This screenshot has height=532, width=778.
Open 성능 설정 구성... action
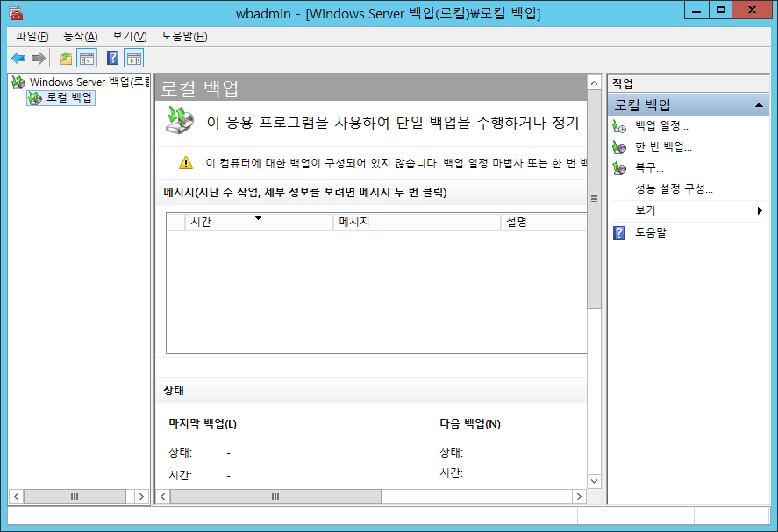[x=674, y=188]
